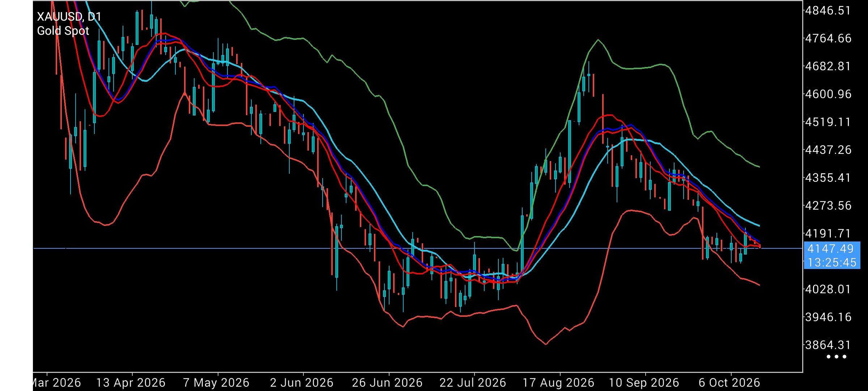Screen dimensions: 868x391
Task: Select the 3864.31 price scale value
Action: pos(828,345)
